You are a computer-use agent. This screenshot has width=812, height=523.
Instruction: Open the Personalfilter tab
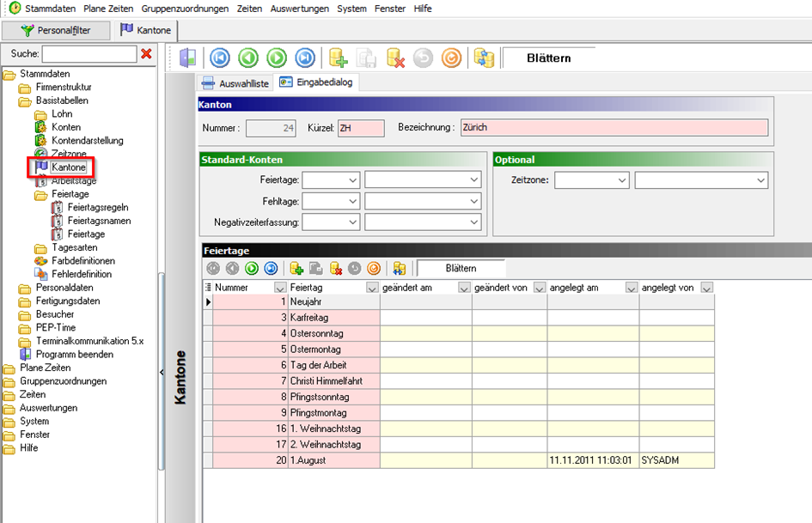pos(56,31)
